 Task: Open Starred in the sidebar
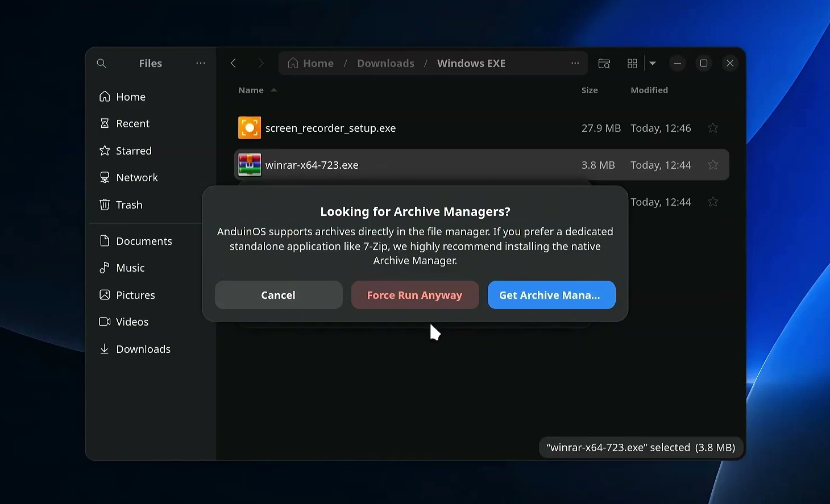150,151
